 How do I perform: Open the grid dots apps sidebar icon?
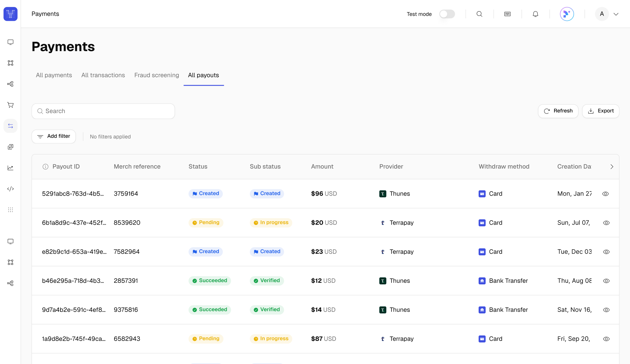click(x=10, y=210)
